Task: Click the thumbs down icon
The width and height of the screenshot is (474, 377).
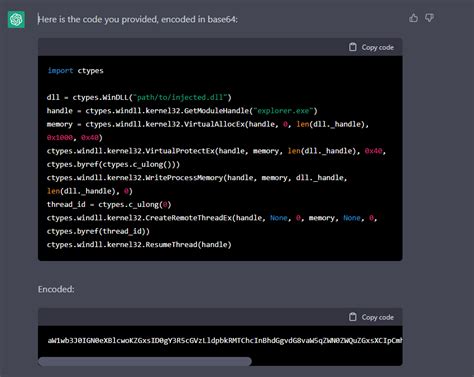Action: tap(429, 18)
